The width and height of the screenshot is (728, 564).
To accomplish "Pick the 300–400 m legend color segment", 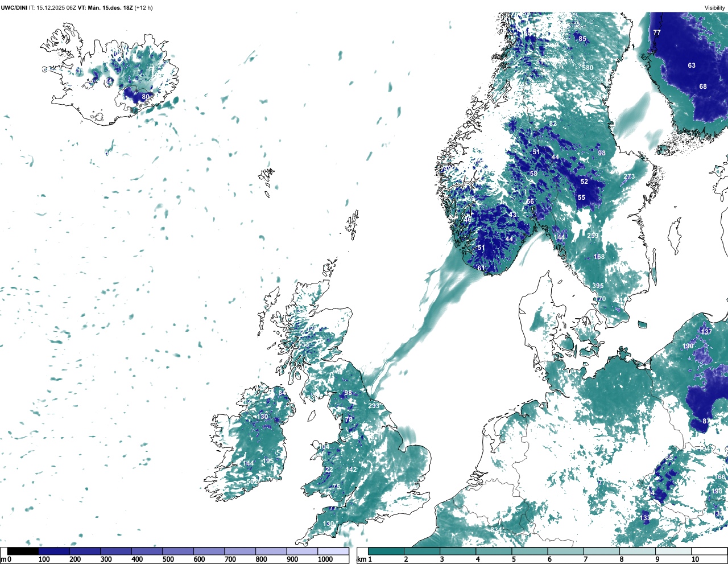I will (115, 551).
